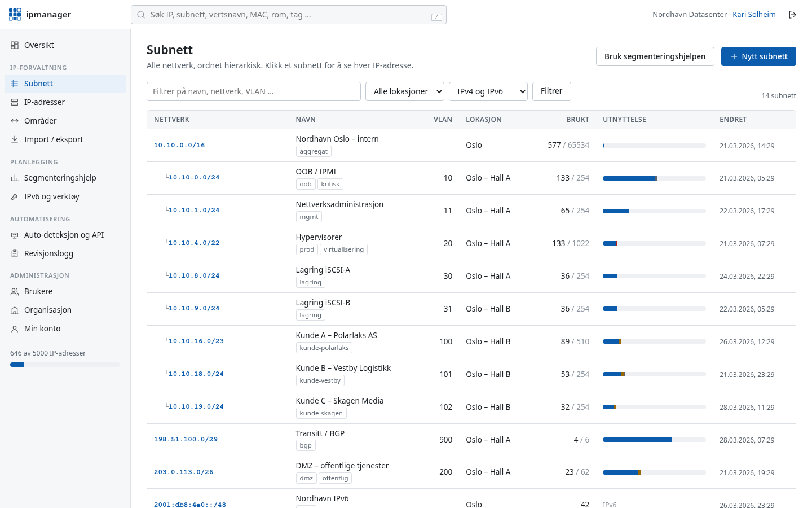
Task: Click the offentlig tag on DMZ row
Action: 335,478
